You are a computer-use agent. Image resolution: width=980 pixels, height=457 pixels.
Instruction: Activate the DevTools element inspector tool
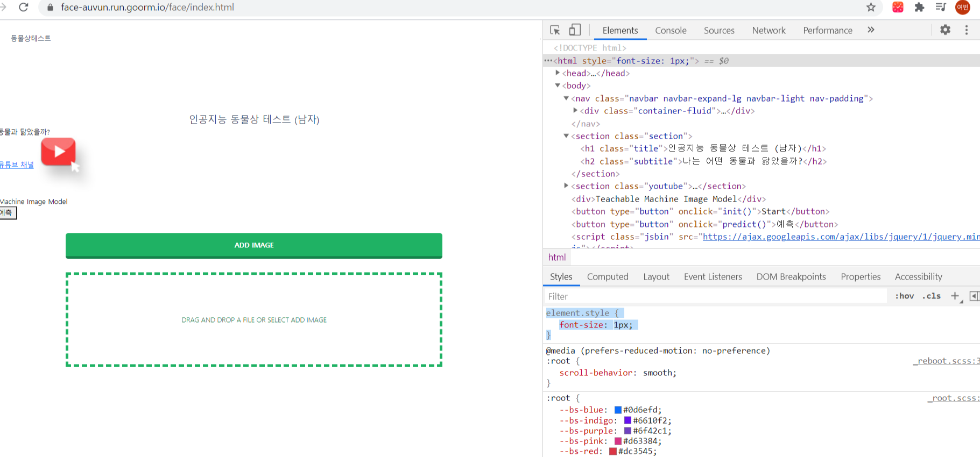coord(555,30)
